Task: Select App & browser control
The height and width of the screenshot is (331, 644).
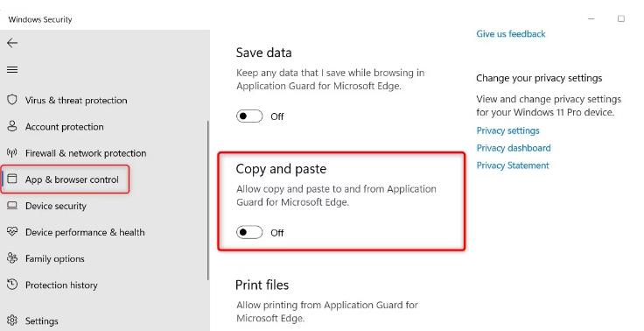Action: coord(72,180)
